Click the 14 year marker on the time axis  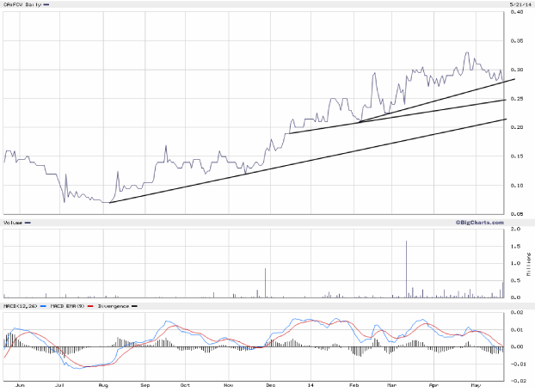(309, 386)
